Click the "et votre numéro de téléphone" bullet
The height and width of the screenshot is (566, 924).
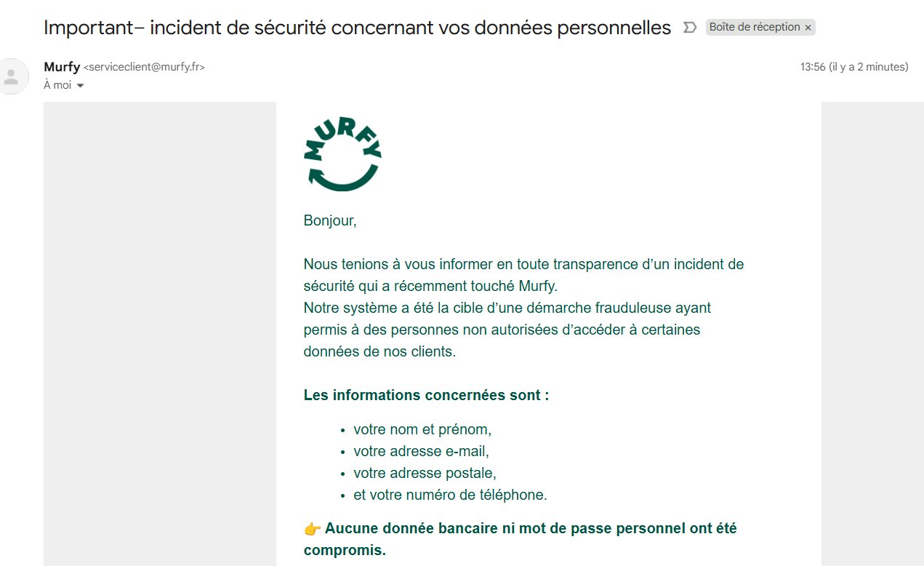[x=450, y=495]
